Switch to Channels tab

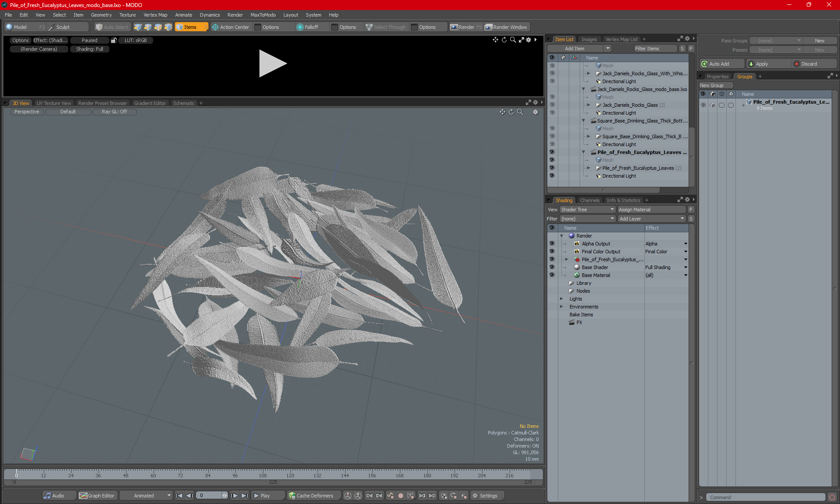pos(589,200)
